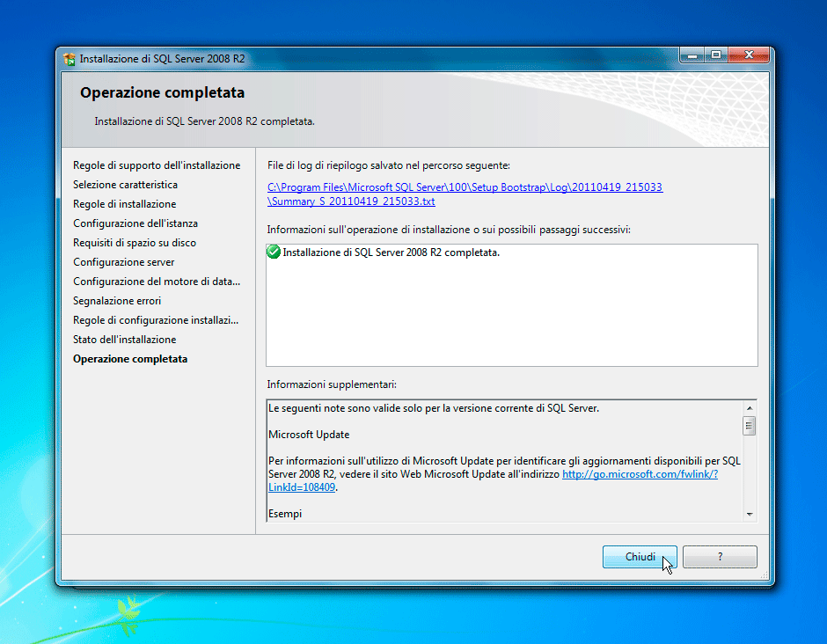Screen dimensions: 827x644
Task: Click the scrollbar thumb in Informazioni supplementari
Action: coord(749,426)
